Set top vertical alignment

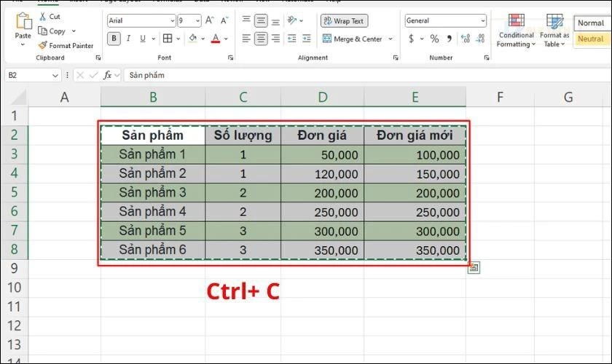(x=246, y=20)
